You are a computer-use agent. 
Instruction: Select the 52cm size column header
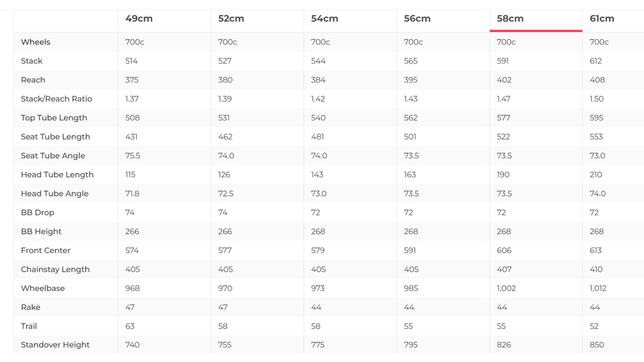pyautogui.click(x=231, y=19)
